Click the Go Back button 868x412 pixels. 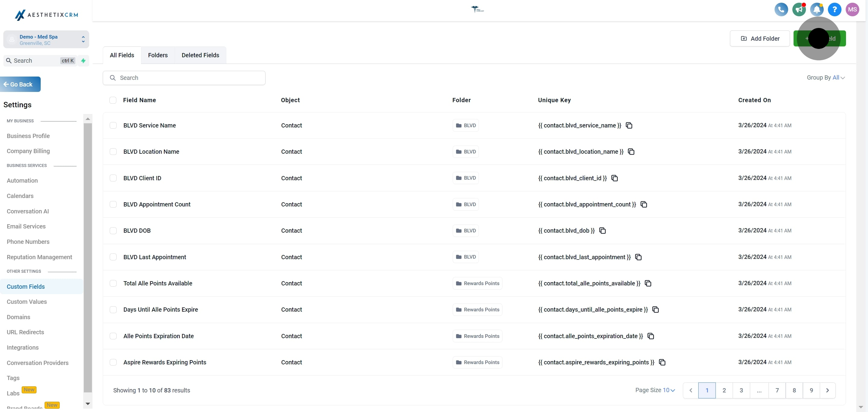(x=20, y=85)
